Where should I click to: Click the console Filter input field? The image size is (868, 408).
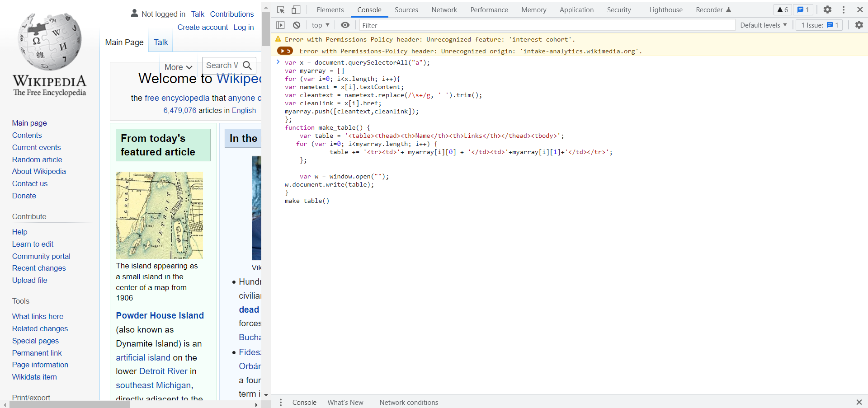547,25
